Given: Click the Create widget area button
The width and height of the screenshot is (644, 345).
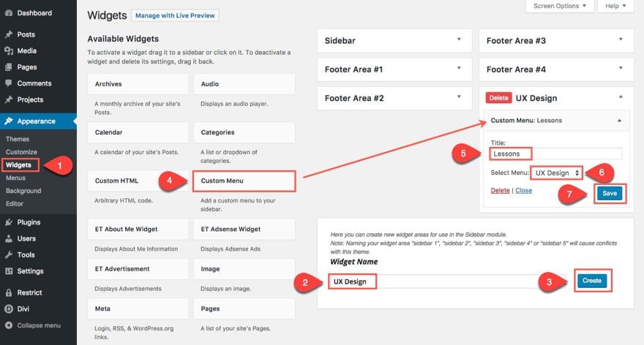Looking at the screenshot, I should pyautogui.click(x=591, y=281).
